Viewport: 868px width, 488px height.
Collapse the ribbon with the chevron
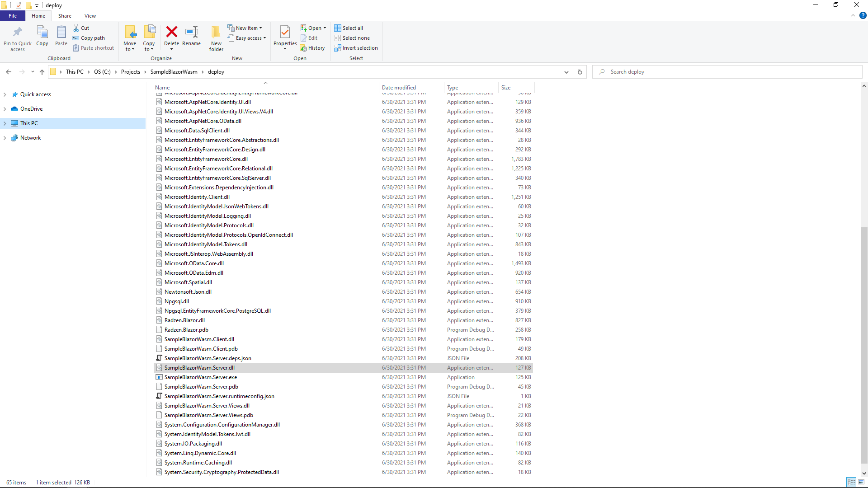point(853,15)
